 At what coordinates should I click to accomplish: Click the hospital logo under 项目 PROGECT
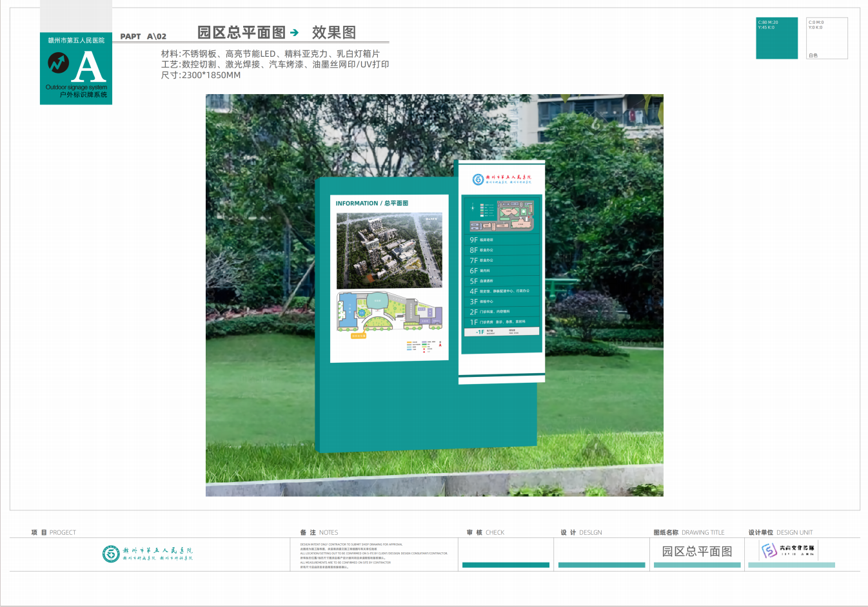[x=148, y=554]
